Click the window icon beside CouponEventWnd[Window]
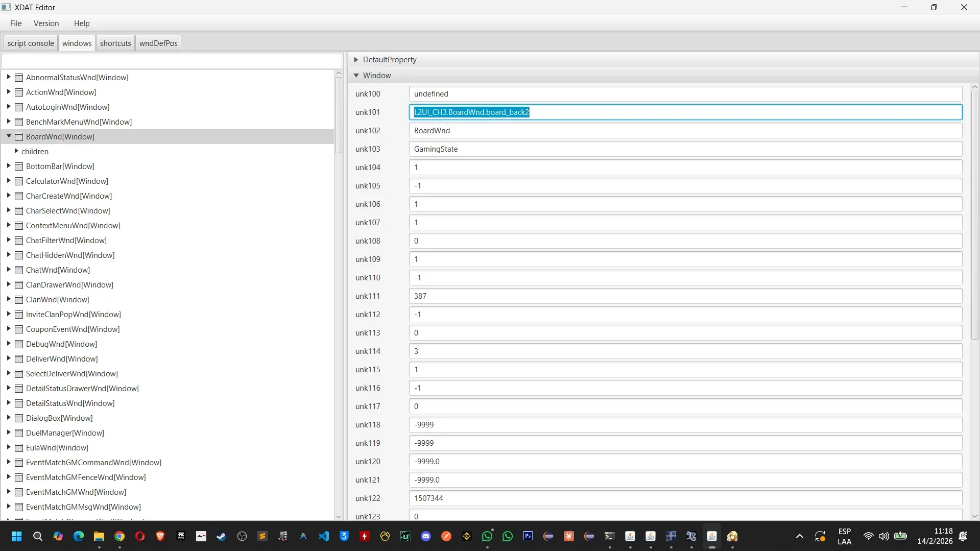Viewport: 980px width, 551px height. tap(19, 329)
